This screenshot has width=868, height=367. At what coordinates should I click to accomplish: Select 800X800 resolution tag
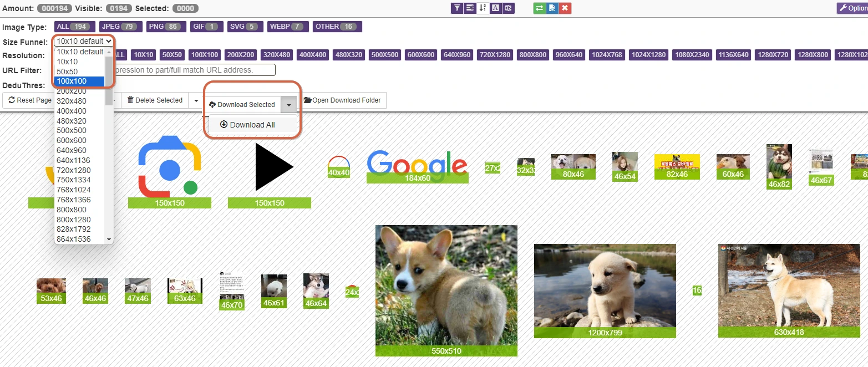(534, 55)
